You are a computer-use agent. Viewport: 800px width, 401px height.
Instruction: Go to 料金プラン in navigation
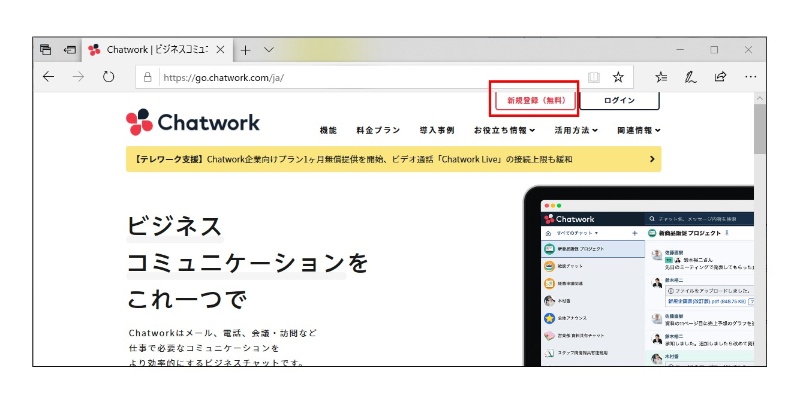pos(374,130)
